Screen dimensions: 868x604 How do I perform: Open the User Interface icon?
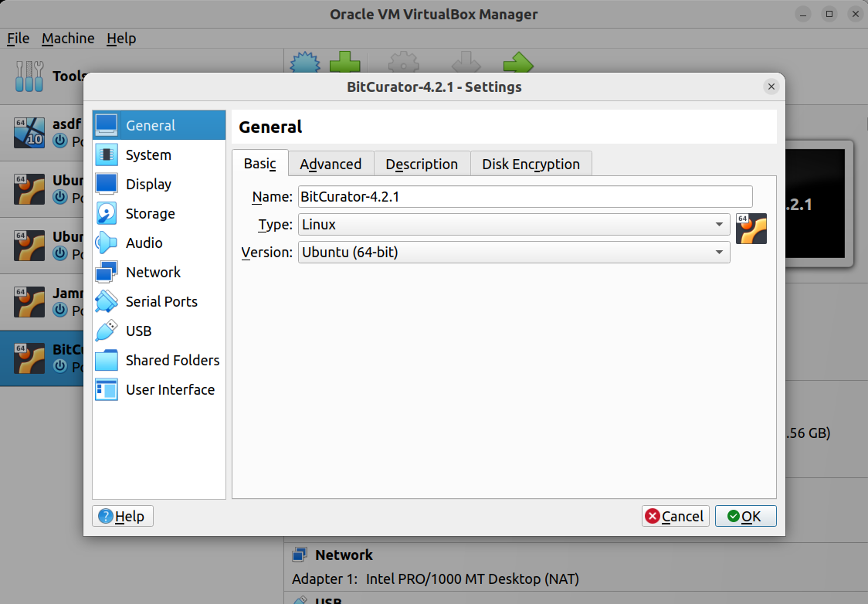point(107,390)
